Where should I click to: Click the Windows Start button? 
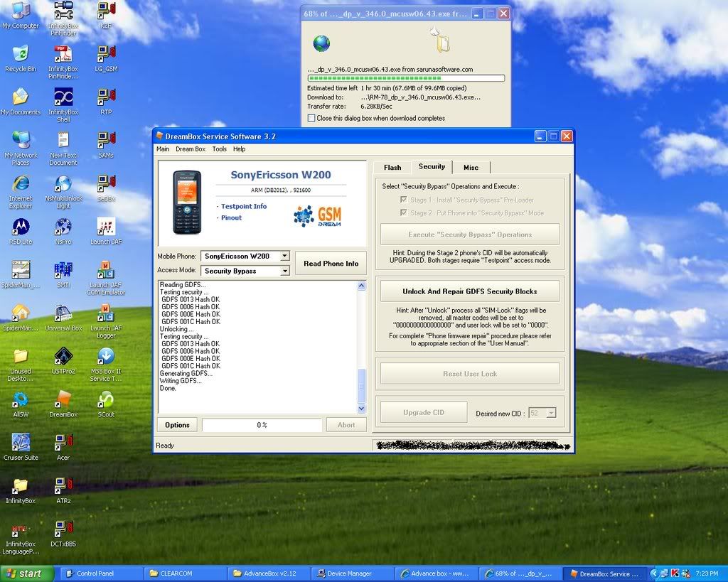[x=26, y=573]
